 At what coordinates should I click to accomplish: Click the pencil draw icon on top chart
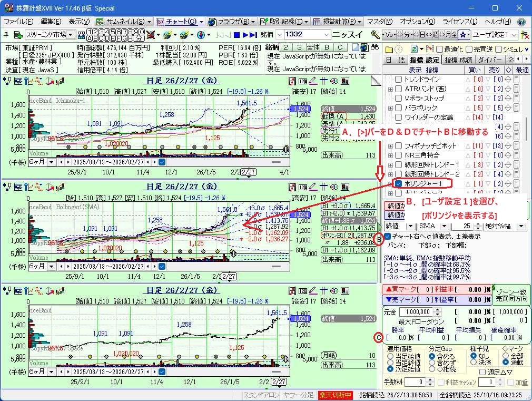point(312,81)
